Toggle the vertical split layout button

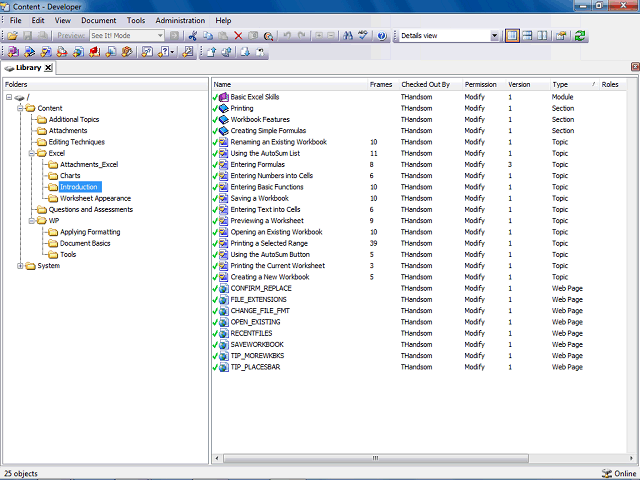(x=542, y=36)
